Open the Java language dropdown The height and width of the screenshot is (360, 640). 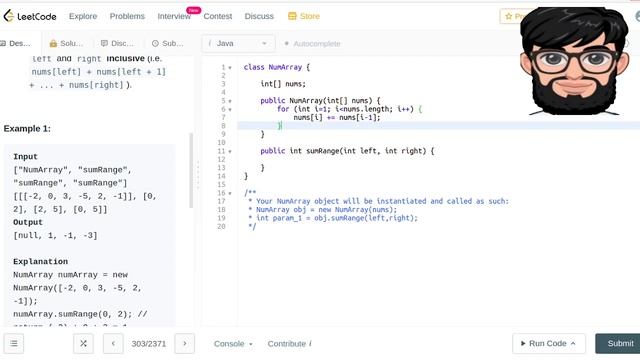[x=238, y=43]
